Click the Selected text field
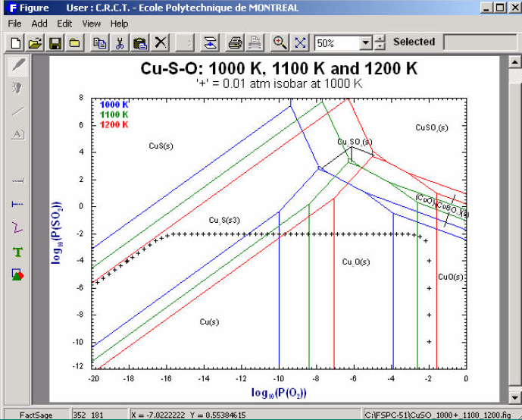This screenshot has width=522, height=420. 481,42
